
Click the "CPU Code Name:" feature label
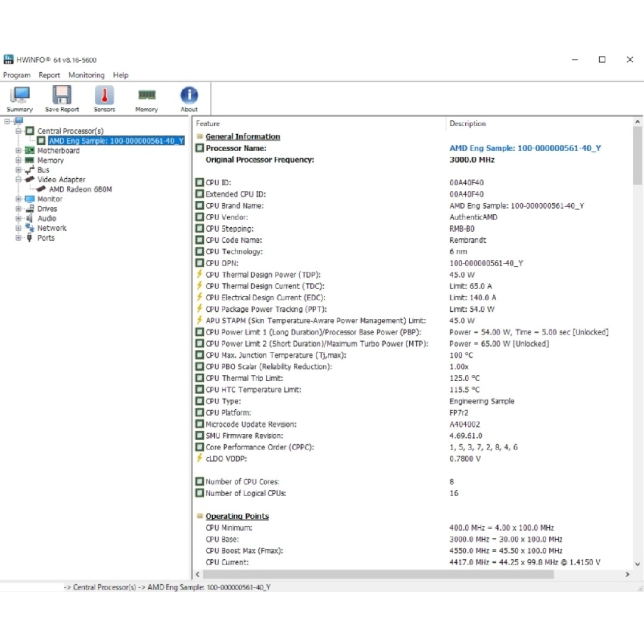pos(234,240)
